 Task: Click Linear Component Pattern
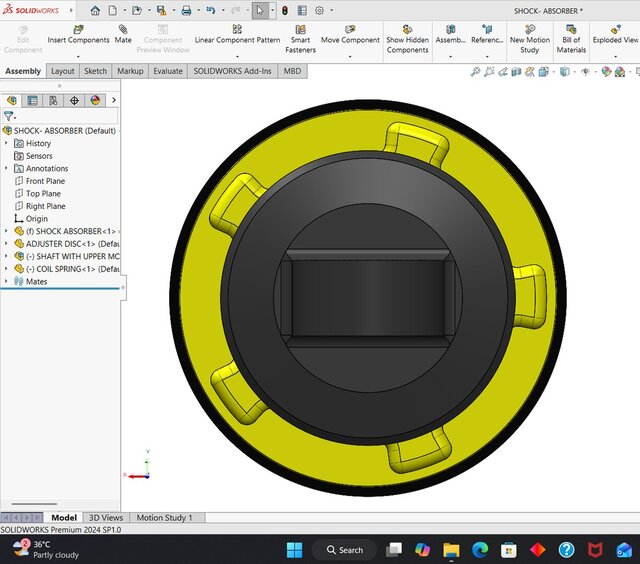237,35
